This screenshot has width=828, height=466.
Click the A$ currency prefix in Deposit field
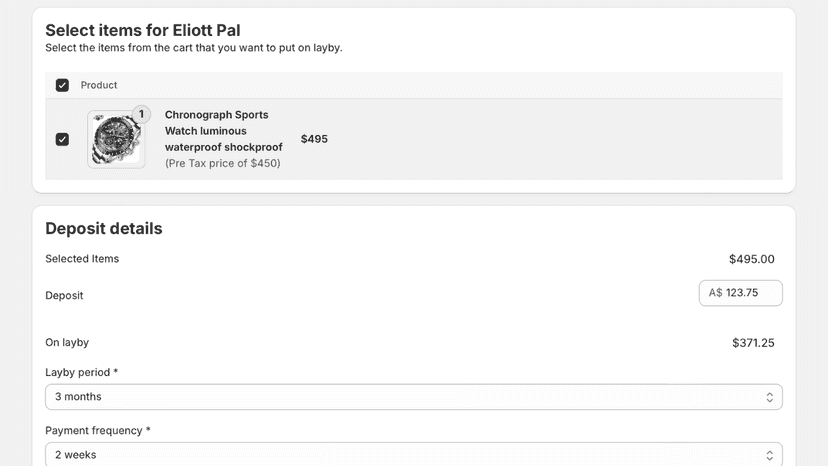pos(715,293)
